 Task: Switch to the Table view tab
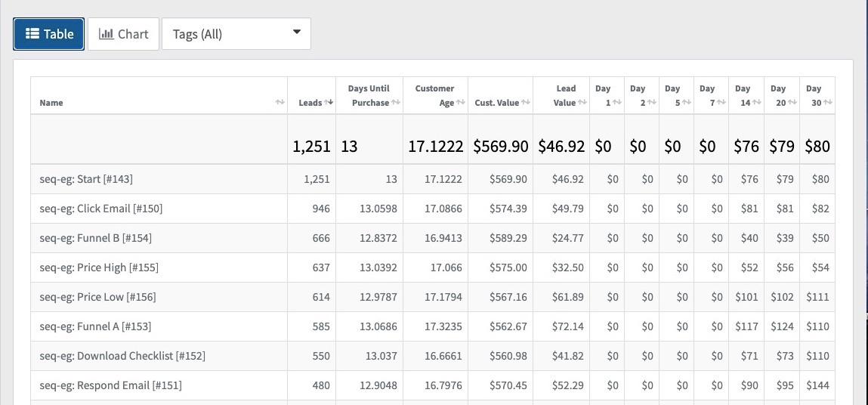[48, 34]
